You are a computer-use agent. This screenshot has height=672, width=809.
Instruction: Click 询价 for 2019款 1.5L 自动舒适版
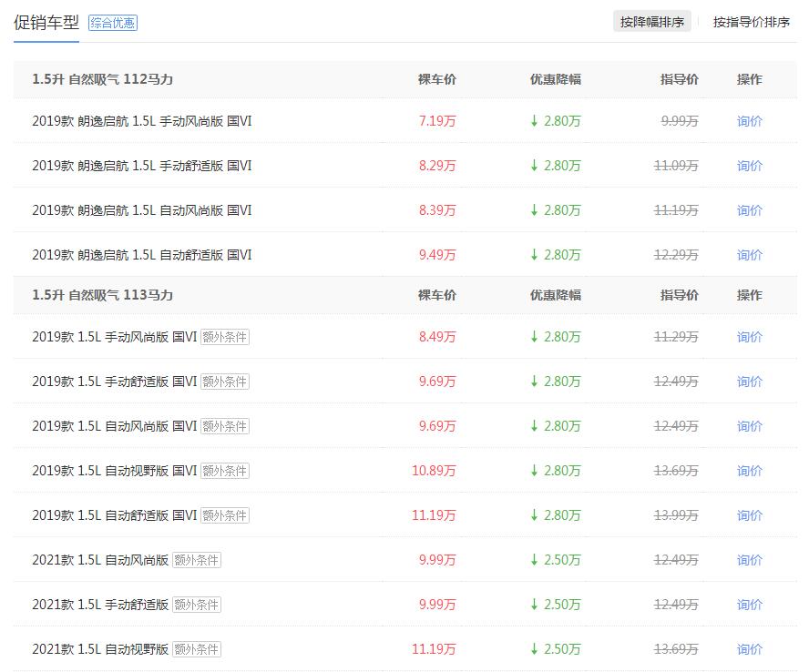point(749,515)
